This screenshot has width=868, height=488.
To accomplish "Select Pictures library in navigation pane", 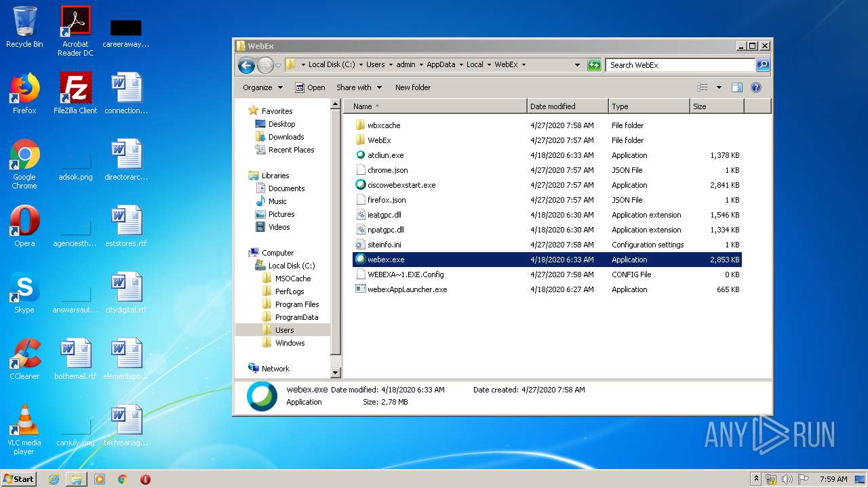I will tap(281, 214).
